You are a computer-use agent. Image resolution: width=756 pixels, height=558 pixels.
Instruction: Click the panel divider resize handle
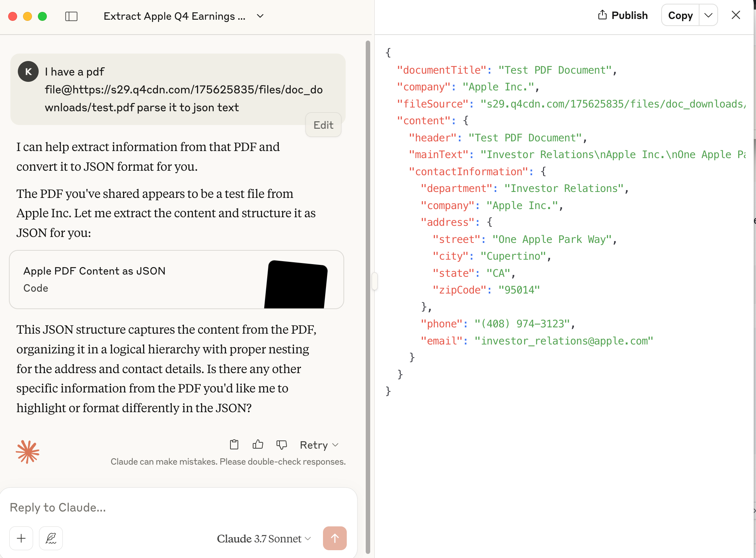click(x=375, y=281)
